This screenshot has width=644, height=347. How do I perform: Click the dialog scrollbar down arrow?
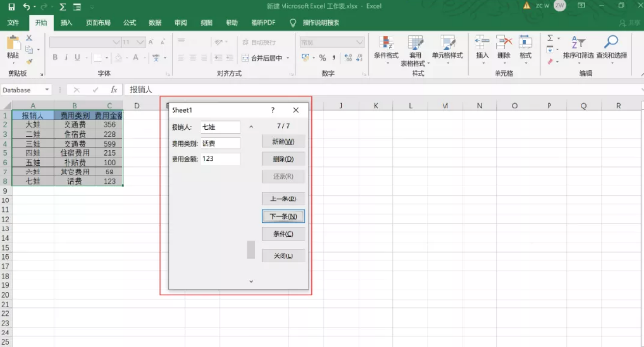pos(251,281)
